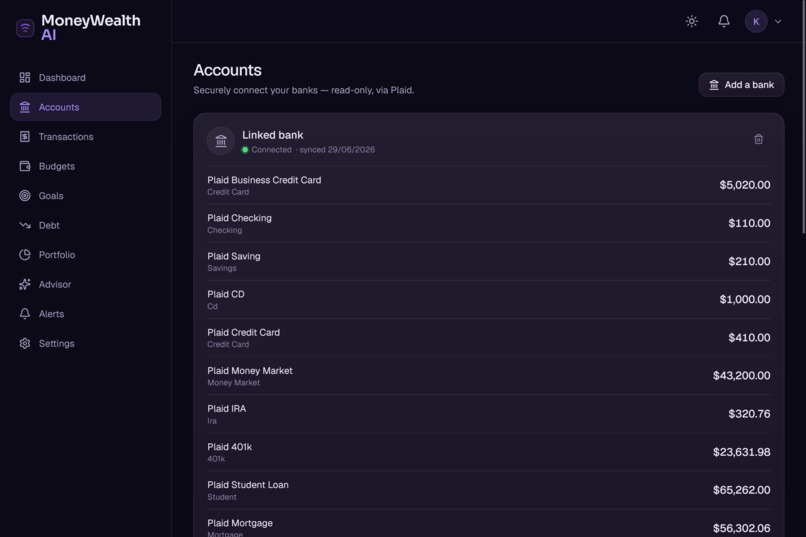Expand the user menu chevron
Screen dimensions: 806x537
point(778,22)
